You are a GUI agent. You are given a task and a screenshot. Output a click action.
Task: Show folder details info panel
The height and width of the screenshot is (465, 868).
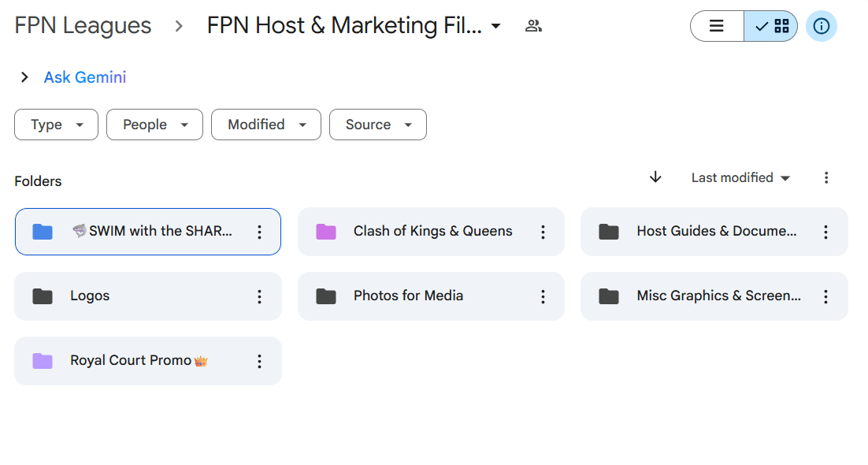pyautogui.click(x=821, y=26)
